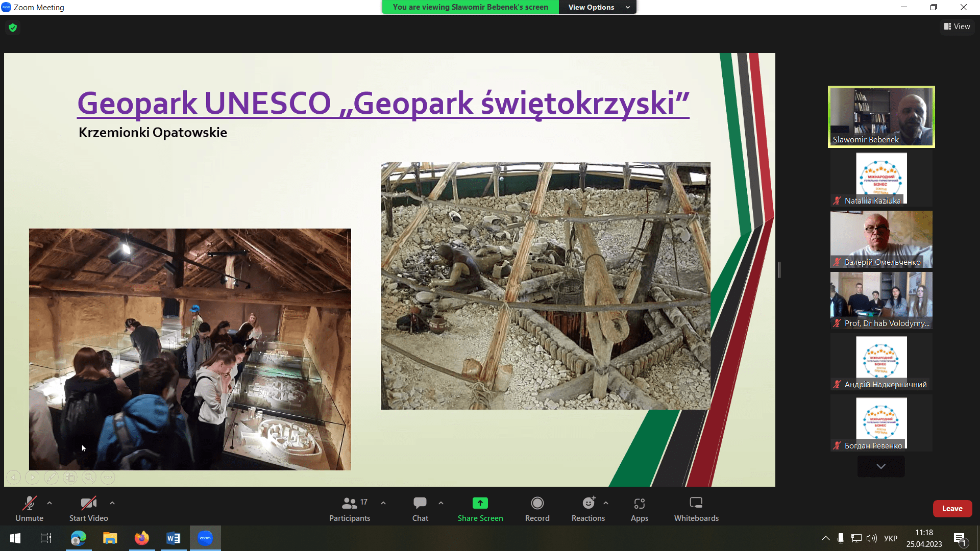Expand the audio options arrow beside Unmute

[50, 503]
